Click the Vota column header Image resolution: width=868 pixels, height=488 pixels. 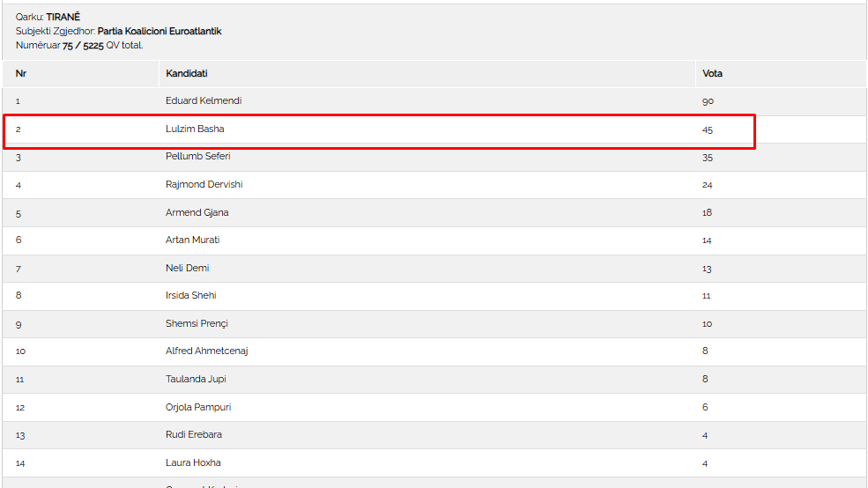pyautogui.click(x=712, y=73)
